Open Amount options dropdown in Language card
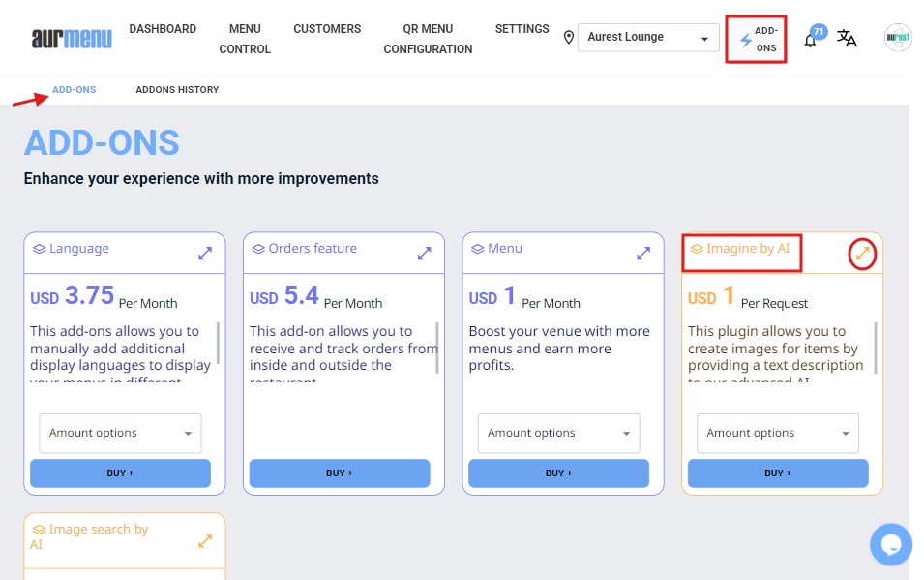The image size is (924, 580). 120,433
